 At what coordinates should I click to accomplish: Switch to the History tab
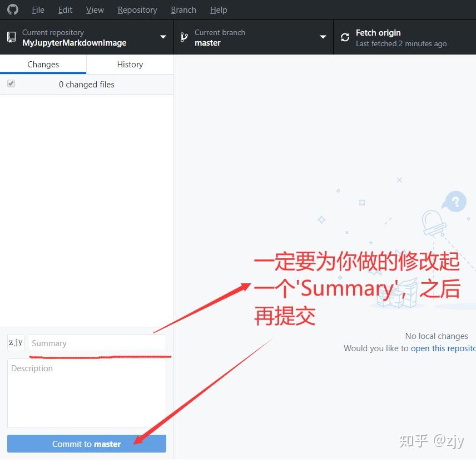click(x=130, y=64)
